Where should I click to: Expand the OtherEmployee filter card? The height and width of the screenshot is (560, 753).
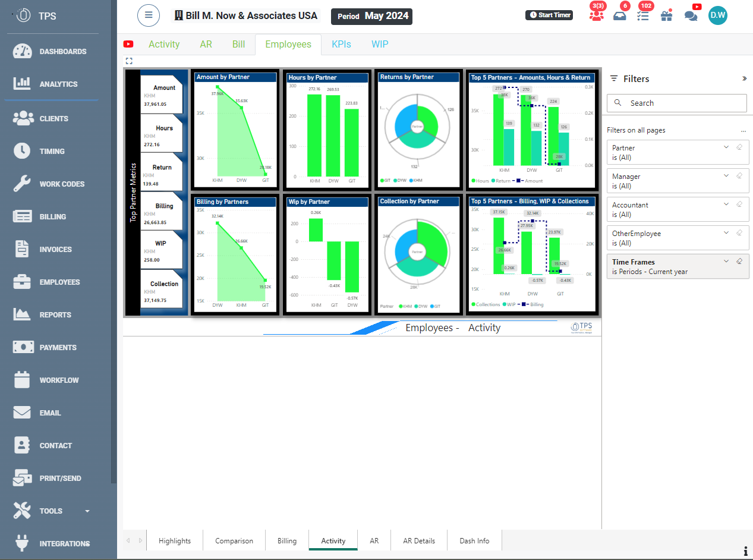pos(726,233)
